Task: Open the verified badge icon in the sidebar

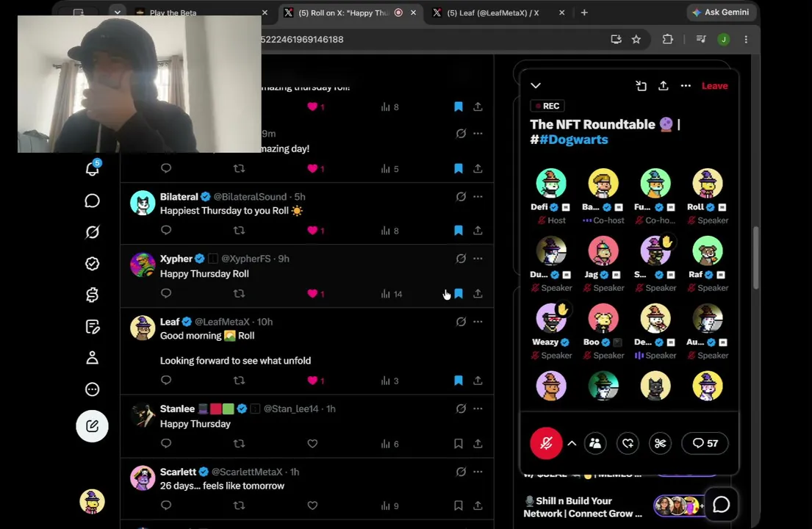Action: [x=92, y=264]
